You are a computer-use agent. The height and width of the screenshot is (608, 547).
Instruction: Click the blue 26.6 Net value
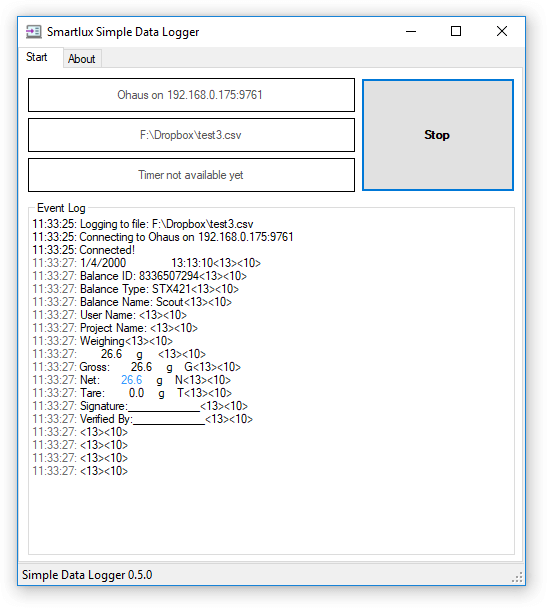click(x=131, y=380)
